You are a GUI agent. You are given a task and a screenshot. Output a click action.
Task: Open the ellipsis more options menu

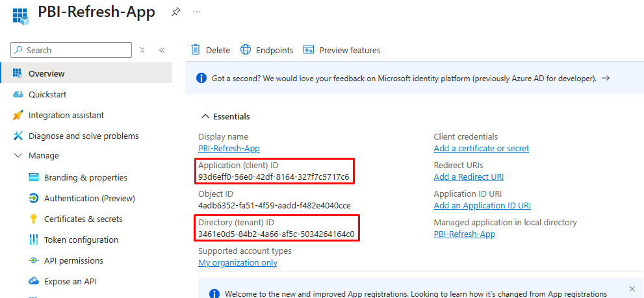pos(197,12)
